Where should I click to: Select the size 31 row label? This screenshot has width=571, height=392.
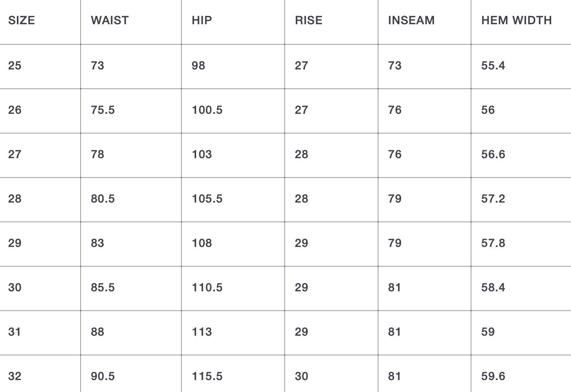coord(15,332)
